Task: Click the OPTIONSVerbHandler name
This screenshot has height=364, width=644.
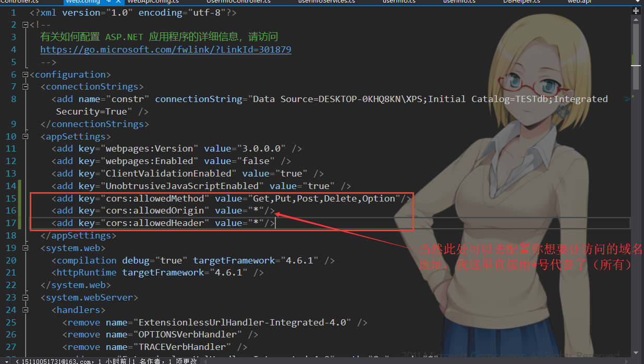Action: coord(188,334)
